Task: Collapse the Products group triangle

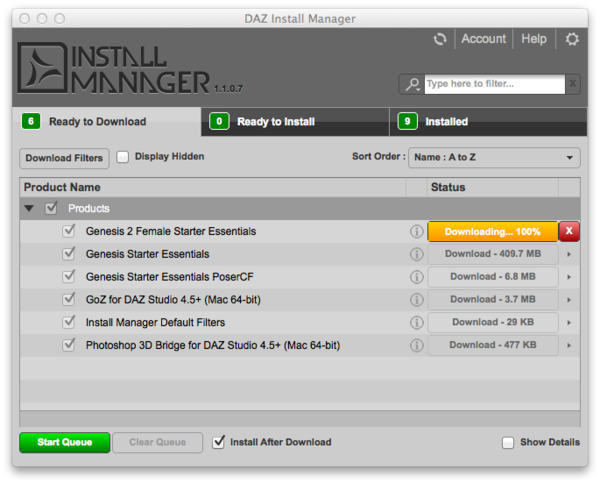Action: click(x=29, y=209)
